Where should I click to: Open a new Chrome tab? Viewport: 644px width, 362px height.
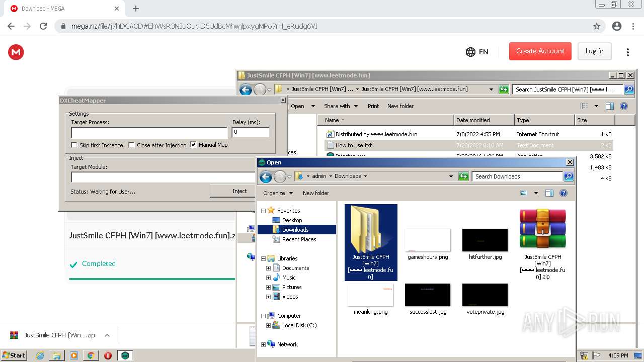[136, 9]
